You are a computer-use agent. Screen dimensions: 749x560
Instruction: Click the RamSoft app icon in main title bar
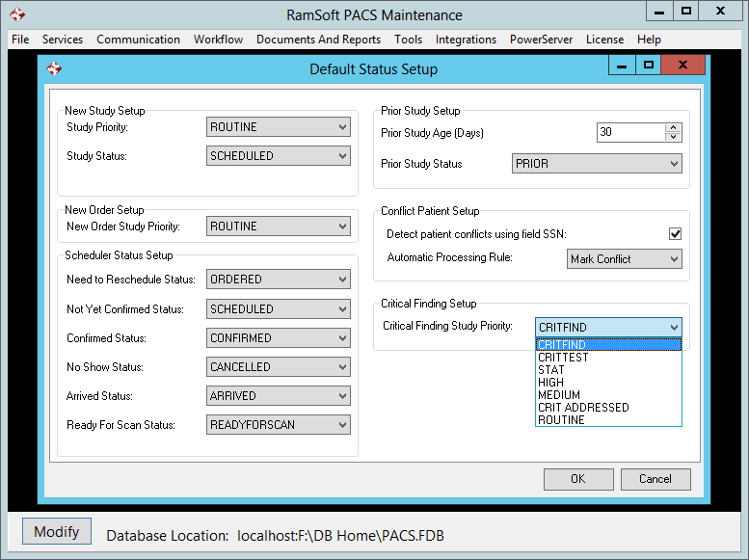(16, 14)
